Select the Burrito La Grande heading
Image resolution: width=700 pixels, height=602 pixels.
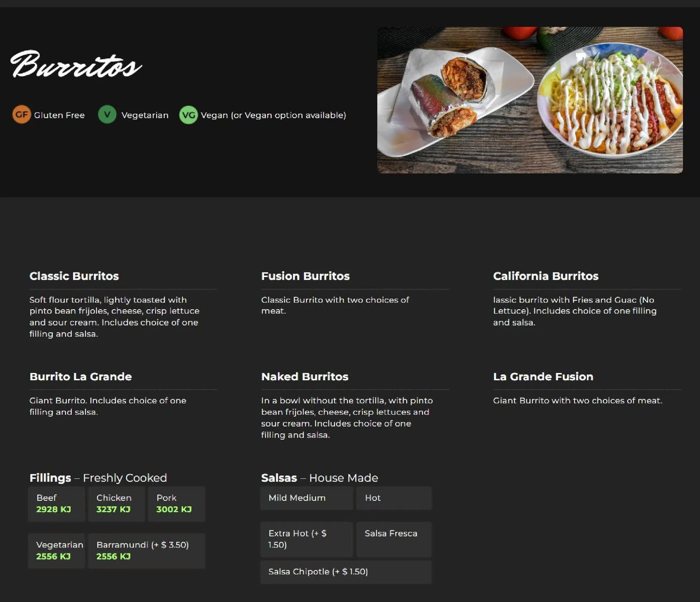tap(80, 376)
